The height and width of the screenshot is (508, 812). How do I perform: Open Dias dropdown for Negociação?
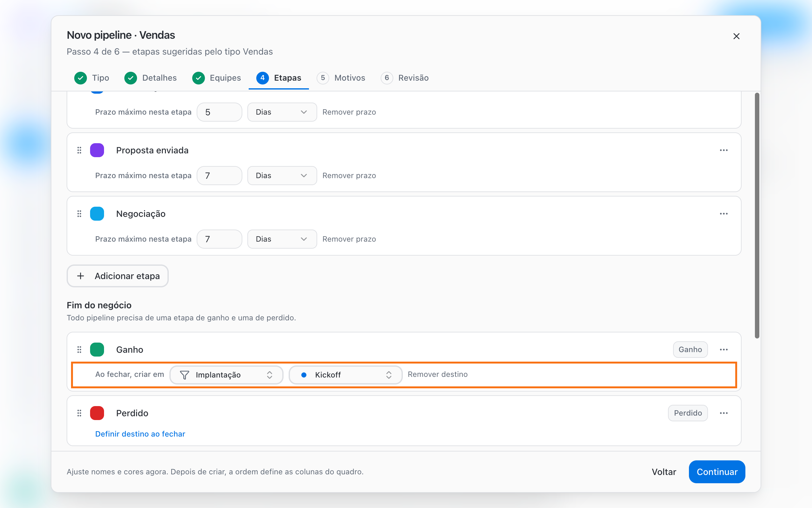tap(282, 239)
